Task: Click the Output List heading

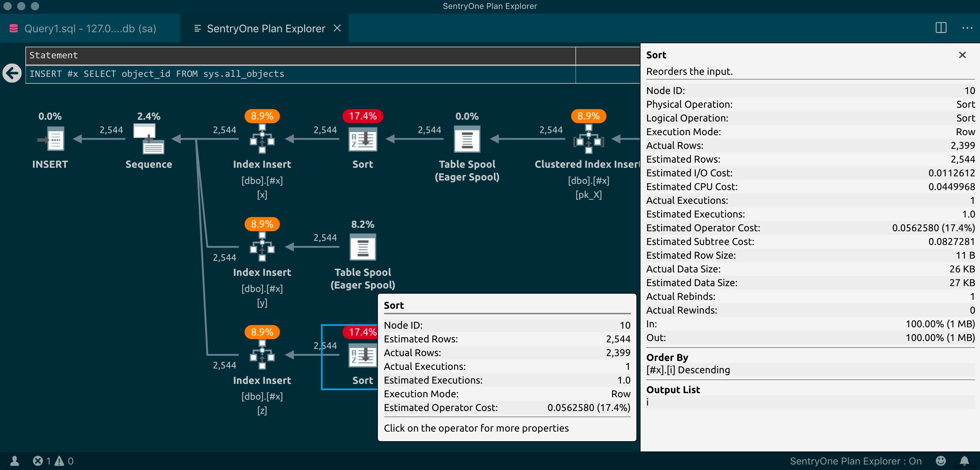Action: 673,390
